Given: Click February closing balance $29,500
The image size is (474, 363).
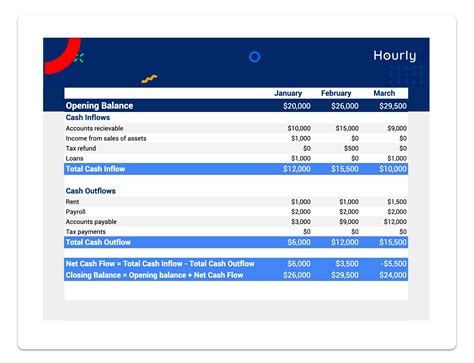Looking at the screenshot, I should [345, 275].
